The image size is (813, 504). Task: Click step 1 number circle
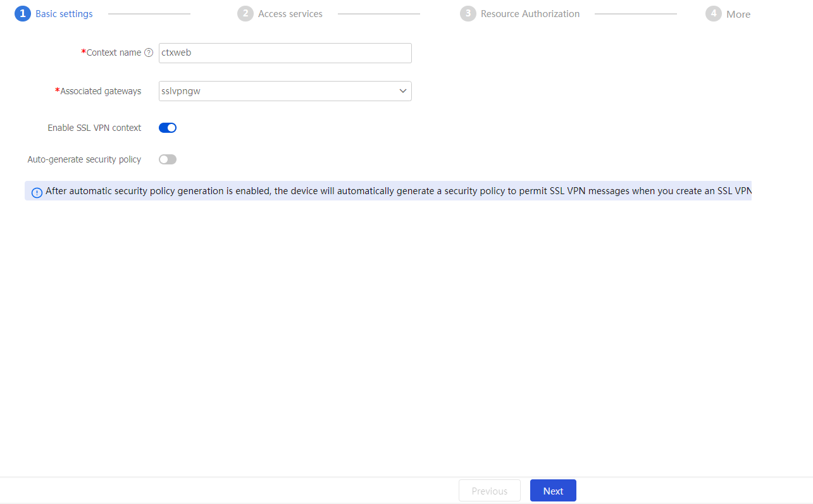point(23,14)
